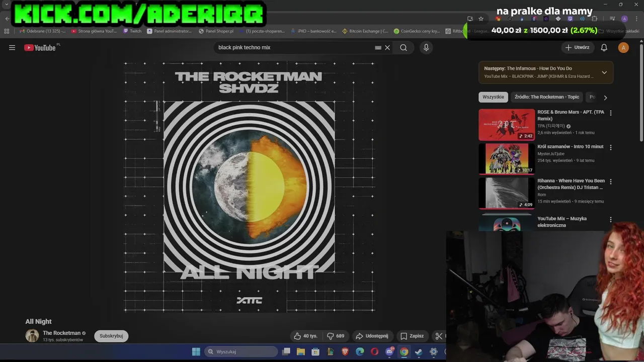
Task: Click the Windows taskbar Wyszukaj search box
Action: click(x=241, y=352)
